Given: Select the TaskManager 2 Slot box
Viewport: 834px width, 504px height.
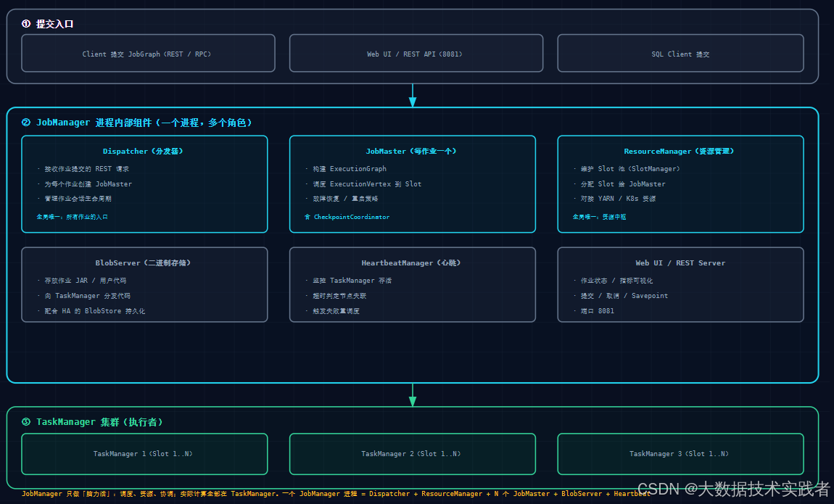Looking at the screenshot, I should pyautogui.click(x=412, y=454).
